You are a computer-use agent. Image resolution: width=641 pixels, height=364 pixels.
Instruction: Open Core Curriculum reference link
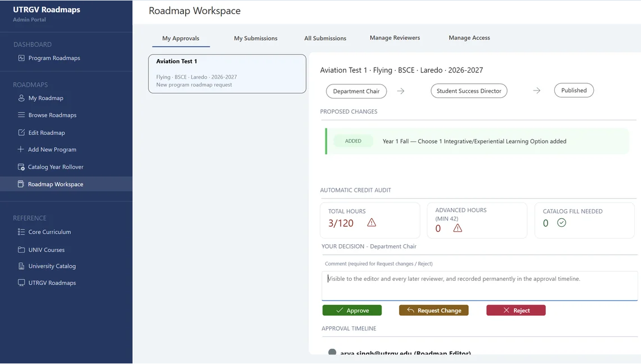point(50,232)
